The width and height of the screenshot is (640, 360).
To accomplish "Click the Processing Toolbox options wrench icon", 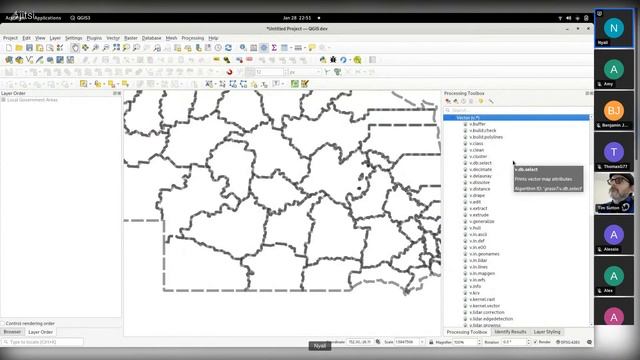I will click(x=491, y=101).
